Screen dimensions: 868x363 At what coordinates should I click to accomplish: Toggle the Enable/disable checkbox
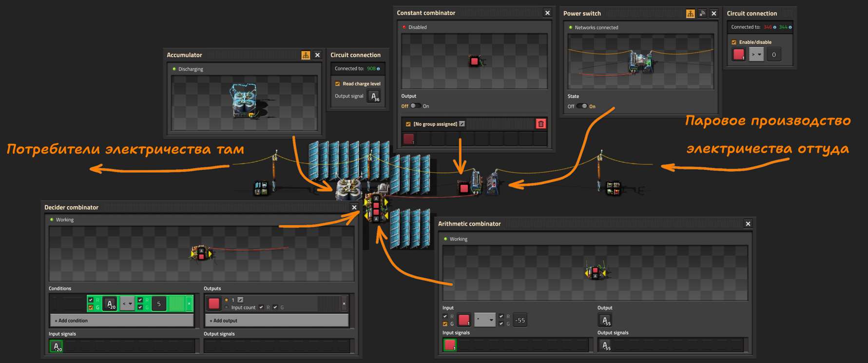734,42
